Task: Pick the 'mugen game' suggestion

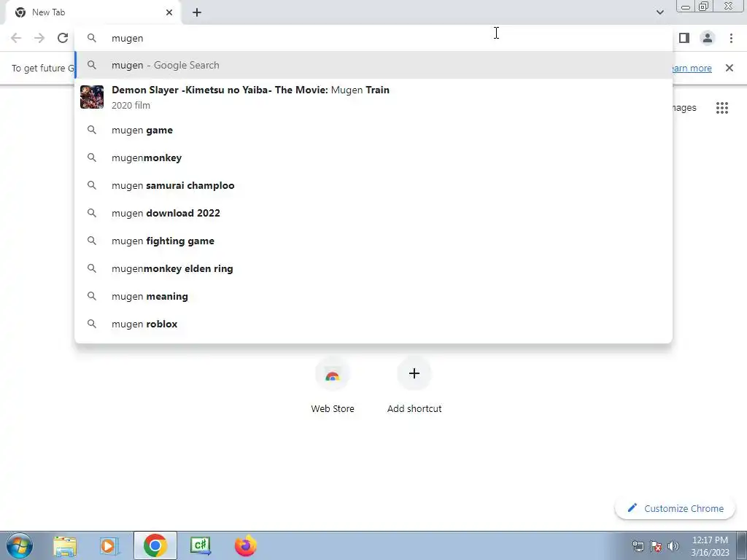Action: tap(374, 130)
